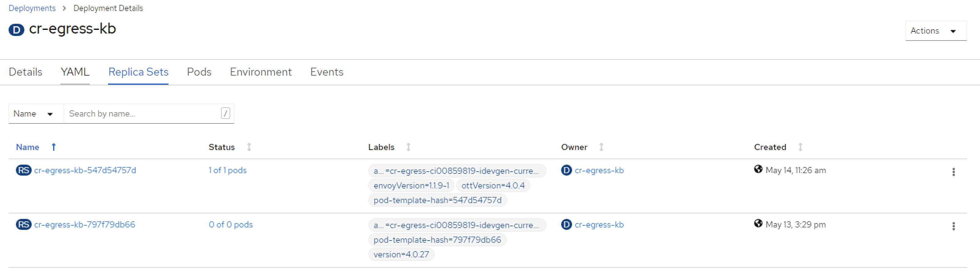
Task: Open owner cr-egress-kb in second row
Action: (599, 224)
